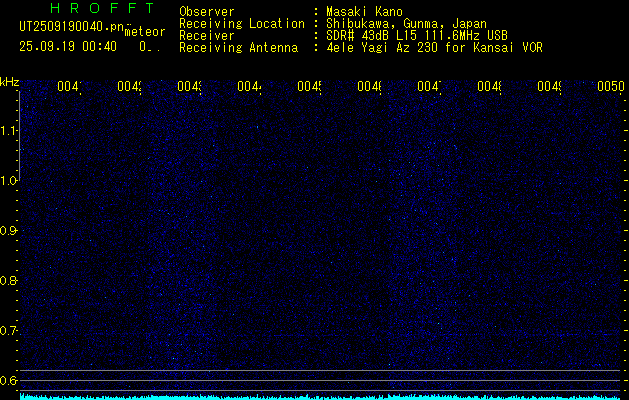This screenshot has width=629, height=400.
Task: Click the kHz axis unit label
Action: 9,82
